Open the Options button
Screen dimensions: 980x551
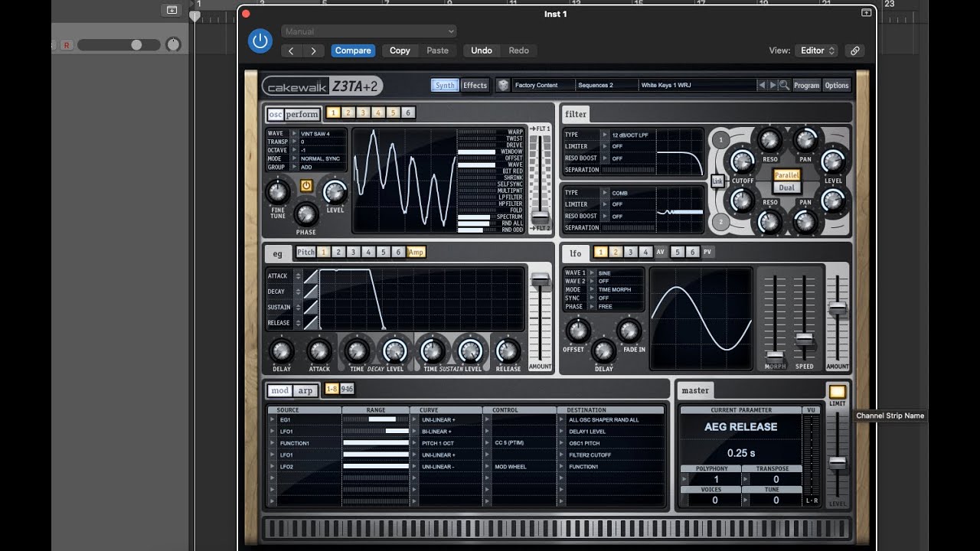point(837,85)
